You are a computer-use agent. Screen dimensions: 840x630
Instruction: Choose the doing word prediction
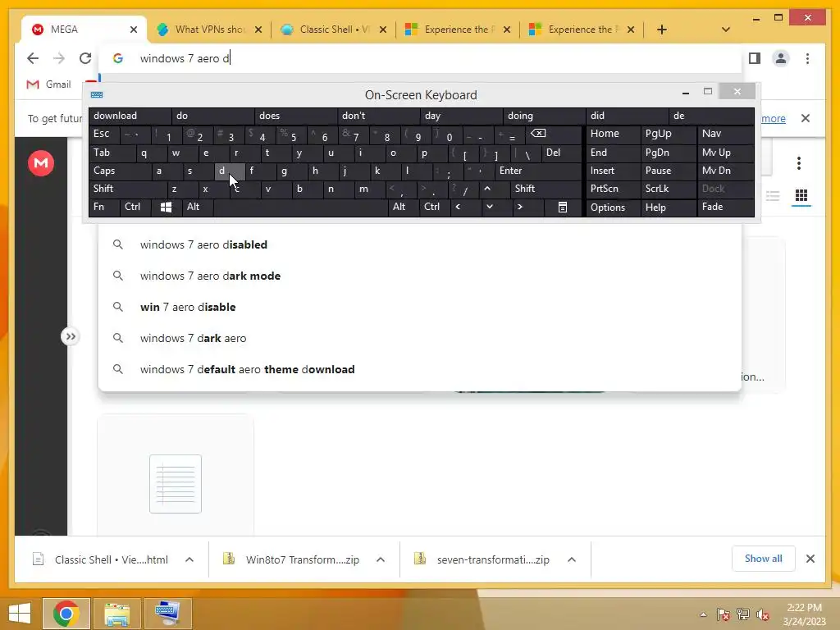click(545, 116)
